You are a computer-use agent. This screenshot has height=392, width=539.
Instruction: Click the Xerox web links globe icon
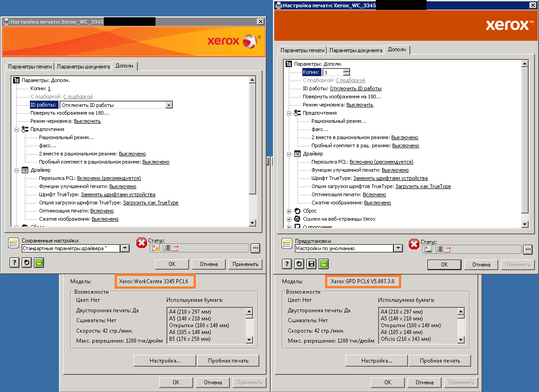click(297, 219)
